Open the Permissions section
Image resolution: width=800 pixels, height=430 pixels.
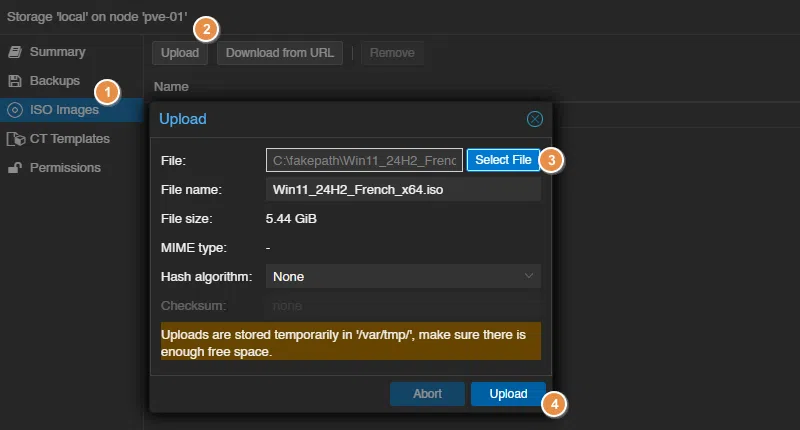point(71,168)
